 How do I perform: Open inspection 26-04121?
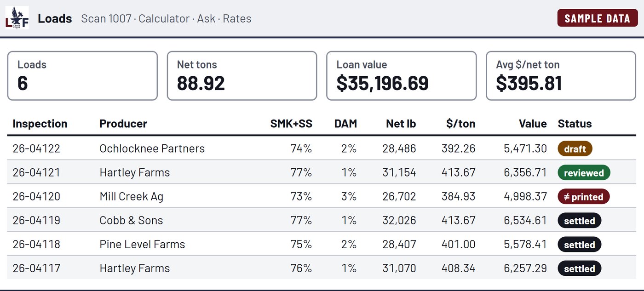(36, 172)
